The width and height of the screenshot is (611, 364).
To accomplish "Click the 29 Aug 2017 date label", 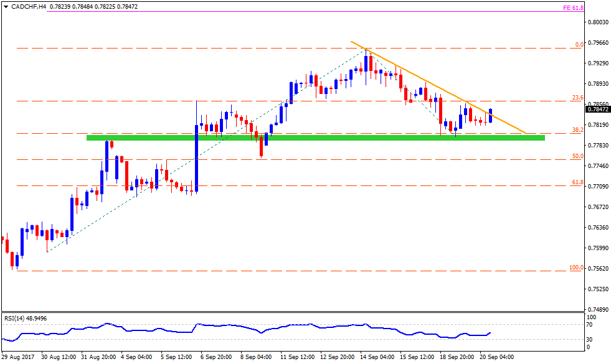I will pyautogui.click(x=17, y=357).
